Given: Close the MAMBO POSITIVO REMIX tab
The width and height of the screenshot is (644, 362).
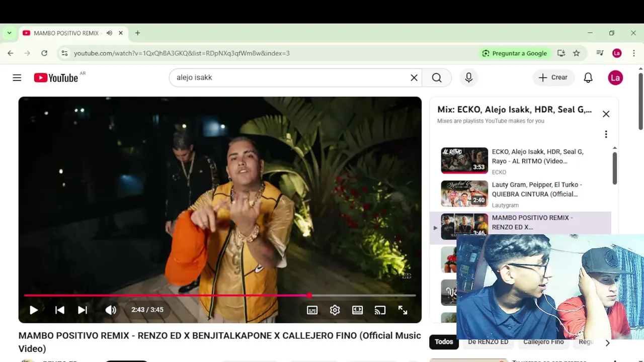Looking at the screenshot, I should [x=121, y=33].
